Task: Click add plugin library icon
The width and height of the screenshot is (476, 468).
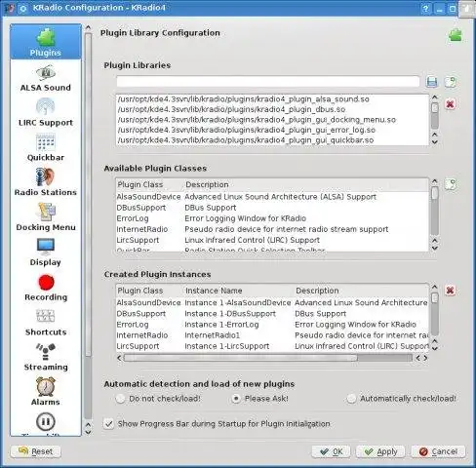Action: pyautogui.click(x=451, y=82)
